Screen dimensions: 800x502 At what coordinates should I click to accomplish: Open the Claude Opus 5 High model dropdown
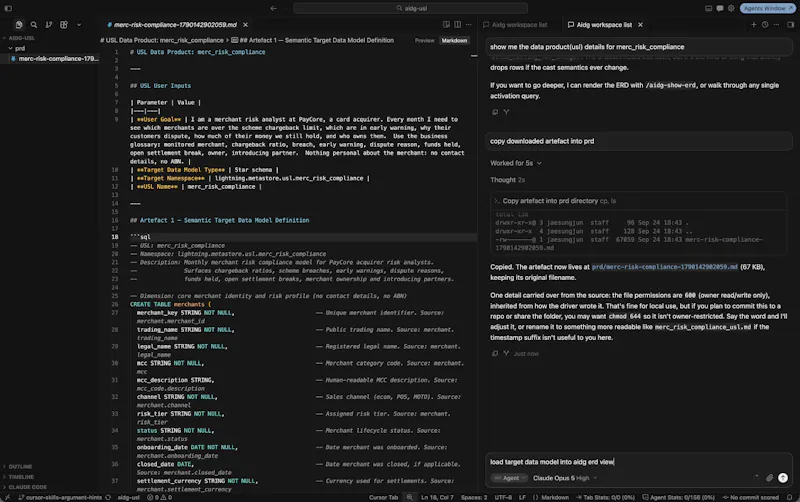coord(565,478)
